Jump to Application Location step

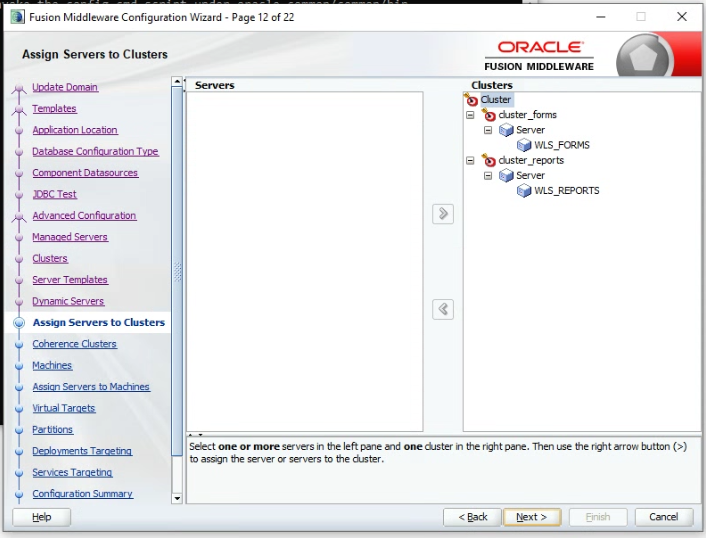pos(75,130)
